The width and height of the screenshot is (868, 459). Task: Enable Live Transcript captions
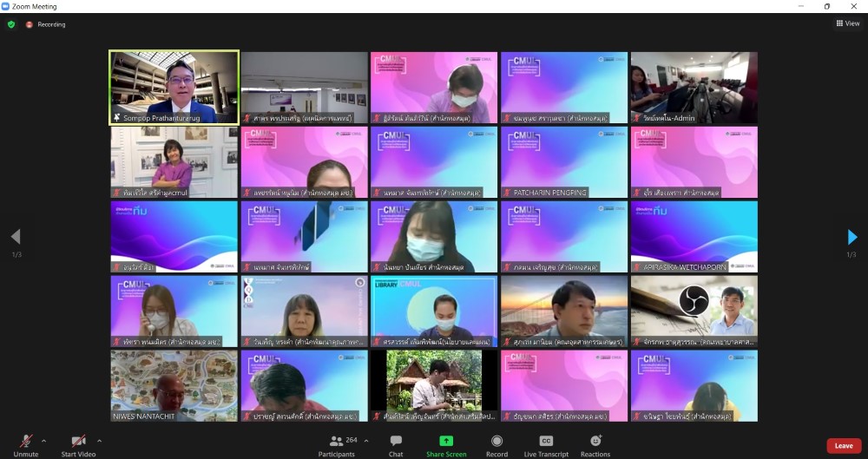(546, 445)
